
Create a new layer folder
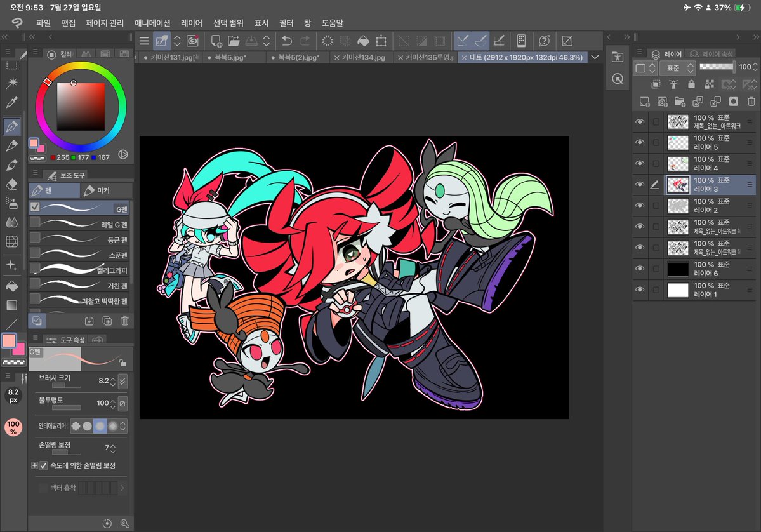pos(680,102)
